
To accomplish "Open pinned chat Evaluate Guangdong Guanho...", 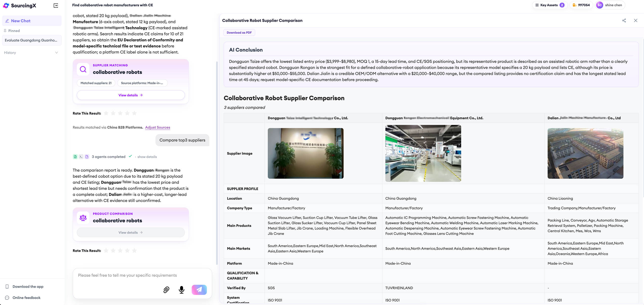I will click(x=32, y=40).
